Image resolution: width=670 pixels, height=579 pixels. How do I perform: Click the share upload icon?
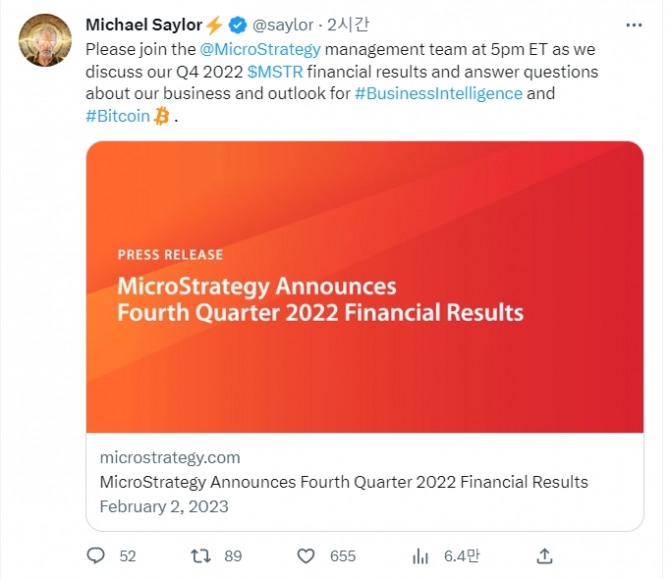544,555
